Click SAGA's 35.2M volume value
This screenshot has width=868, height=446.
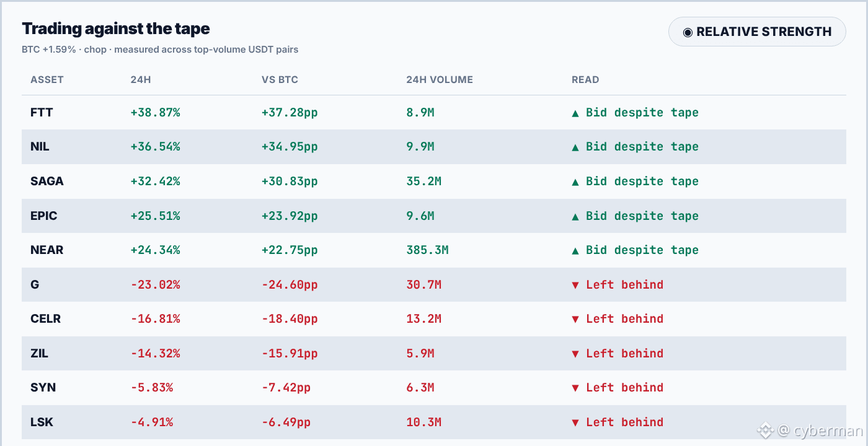pos(424,181)
